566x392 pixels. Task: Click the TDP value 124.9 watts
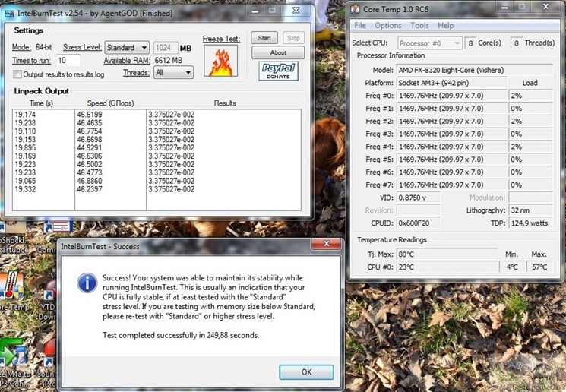pyautogui.click(x=530, y=223)
